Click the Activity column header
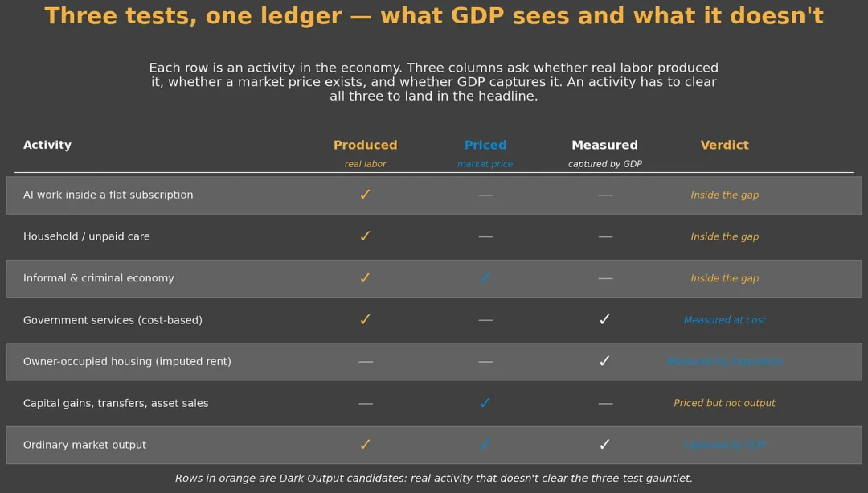868x493 pixels. (47, 145)
